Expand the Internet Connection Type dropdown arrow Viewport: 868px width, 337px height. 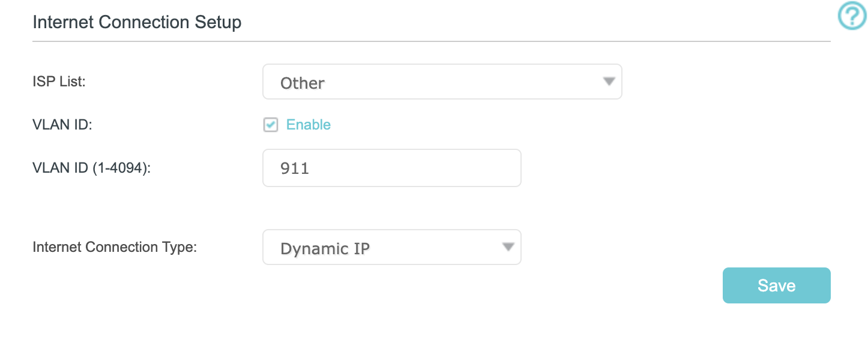tap(508, 247)
